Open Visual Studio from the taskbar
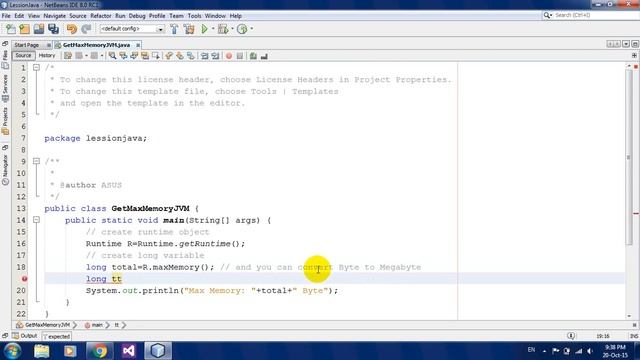The width and height of the screenshot is (640, 360). click(129, 351)
